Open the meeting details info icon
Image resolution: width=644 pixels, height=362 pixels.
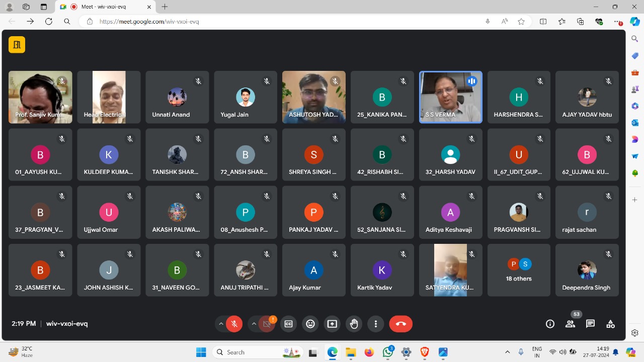tap(550, 324)
